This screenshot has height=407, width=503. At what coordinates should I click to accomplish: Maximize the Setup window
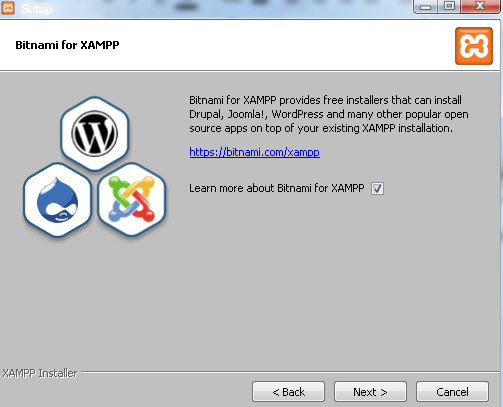449,6
